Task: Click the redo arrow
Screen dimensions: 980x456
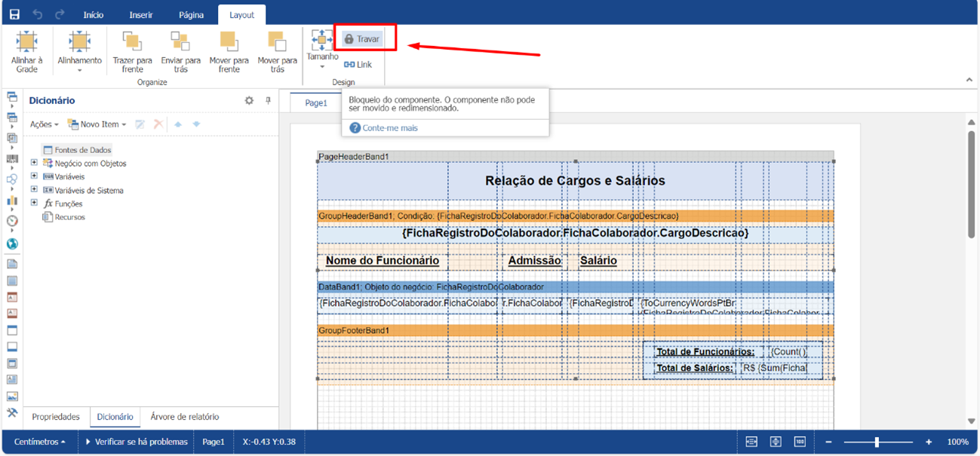Action: (60, 14)
